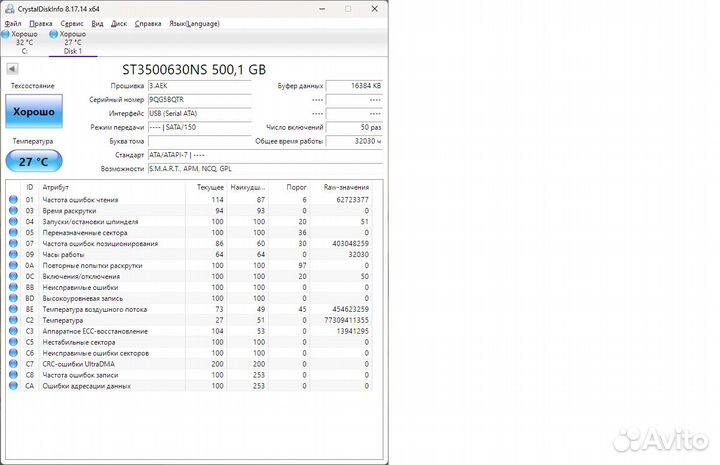Click the buffer size field 16384 KB
This screenshot has width=720, height=465.
click(x=354, y=86)
